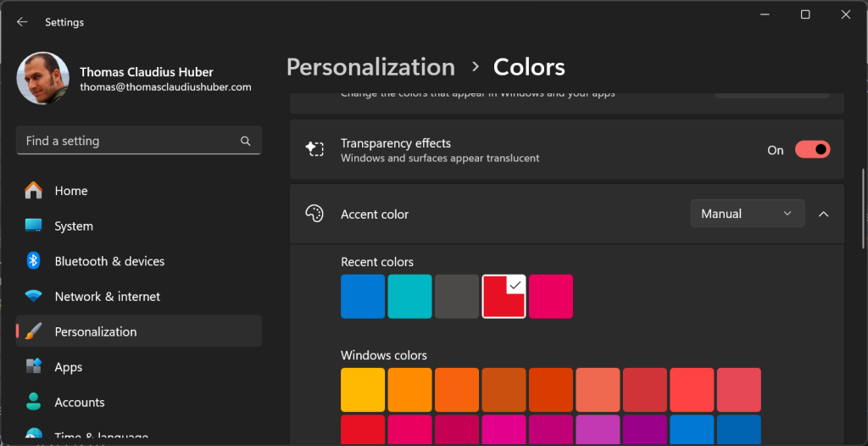This screenshot has width=868, height=446.
Task: Pick the first orange swatch beside yellow
Action: tap(409, 390)
